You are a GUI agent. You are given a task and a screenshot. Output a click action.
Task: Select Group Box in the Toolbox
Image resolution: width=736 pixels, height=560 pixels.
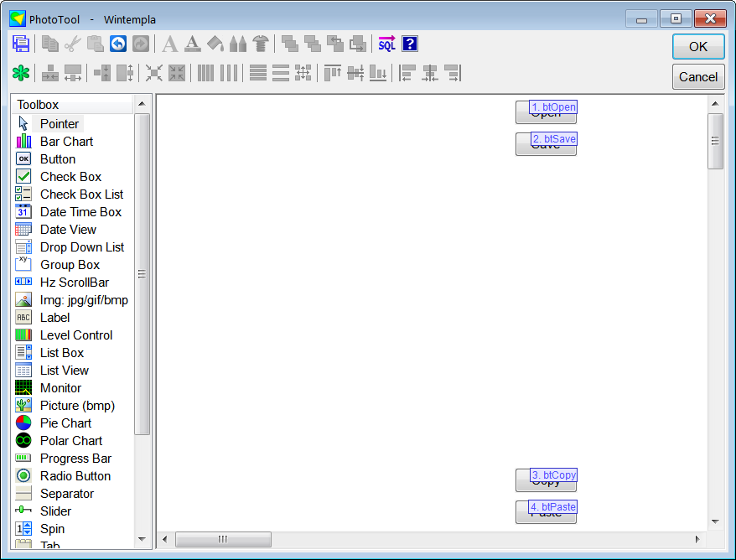70,265
